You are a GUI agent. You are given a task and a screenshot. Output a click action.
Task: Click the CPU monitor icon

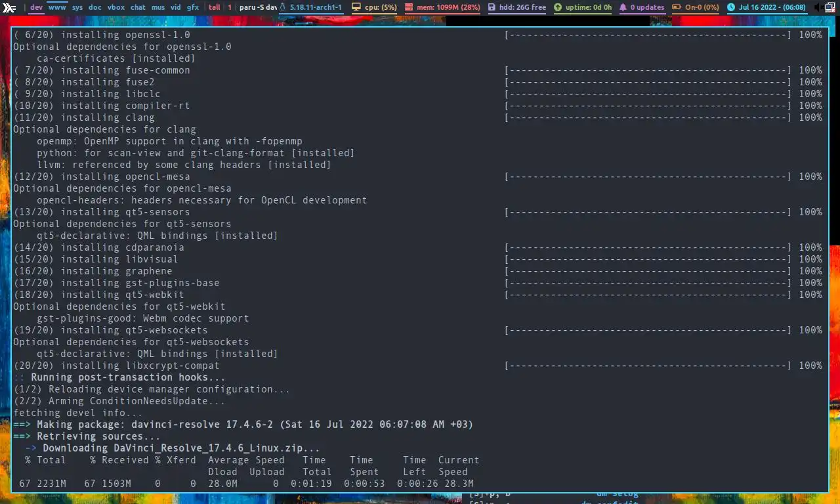point(356,8)
